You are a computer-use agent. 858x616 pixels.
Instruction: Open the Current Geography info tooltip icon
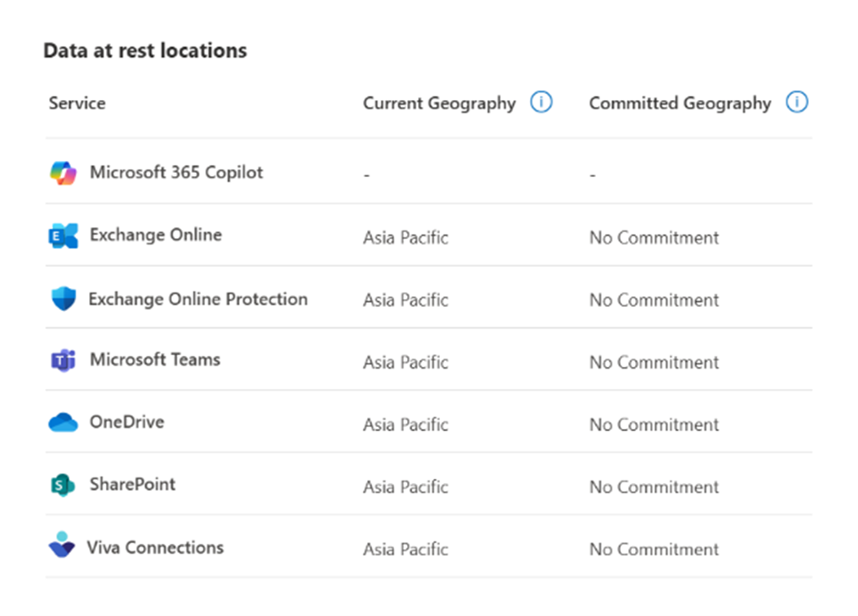click(x=542, y=102)
